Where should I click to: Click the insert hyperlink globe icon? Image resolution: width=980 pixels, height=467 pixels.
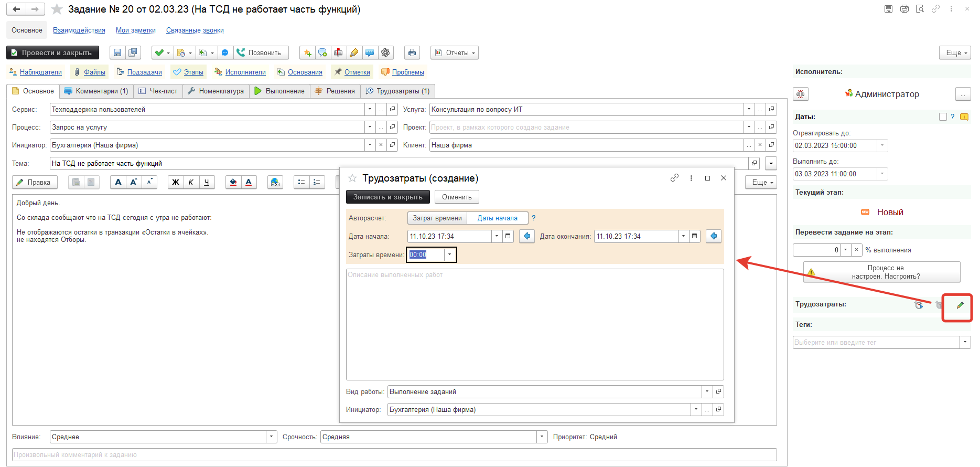(x=275, y=182)
